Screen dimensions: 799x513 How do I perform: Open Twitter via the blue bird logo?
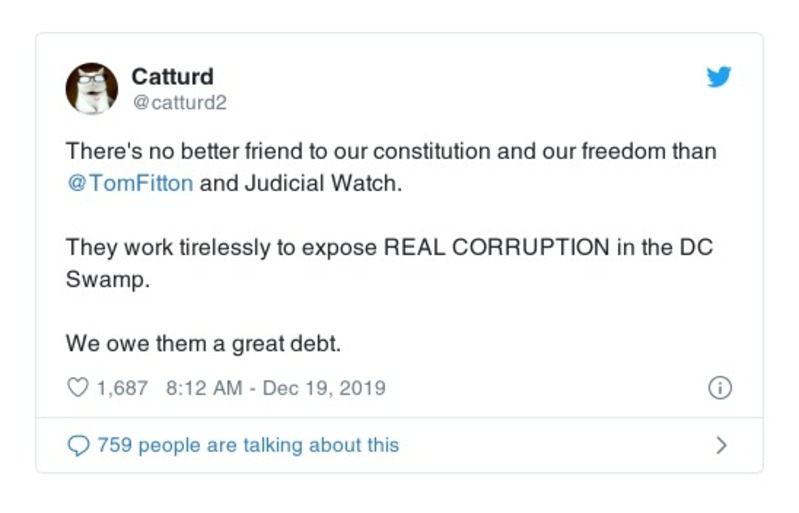pyautogui.click(x=718, y=78)
